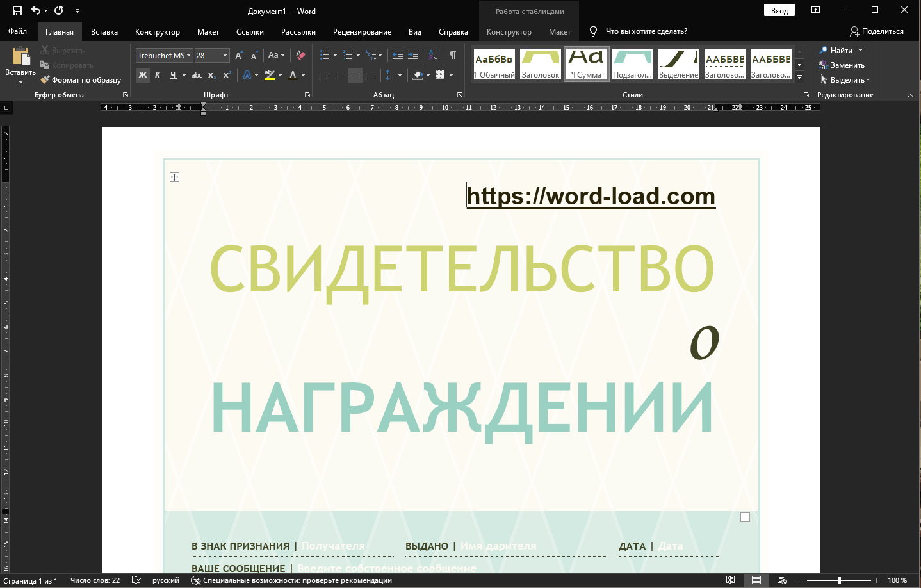Click the sort (А-Я) icon
The height and width of the screenshot is (588, 921).
(x=433, y=56)
